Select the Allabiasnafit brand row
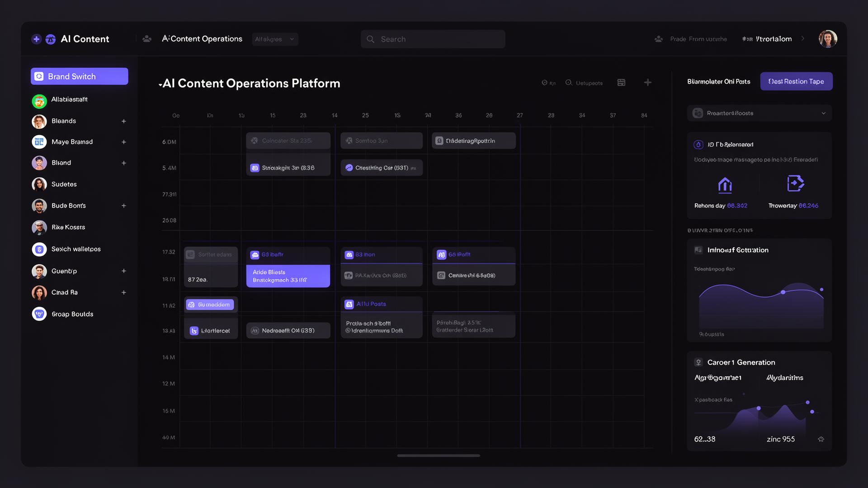 point(80,101)
